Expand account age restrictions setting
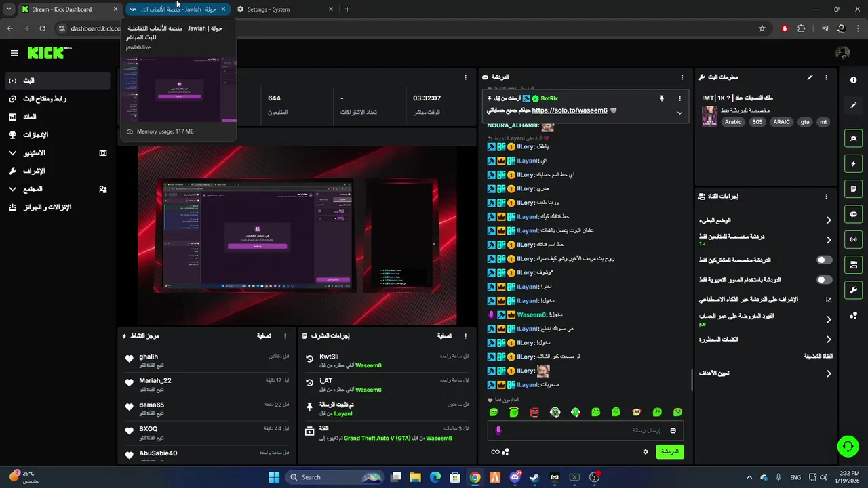868x488 pixels. (x=828, y=319)
